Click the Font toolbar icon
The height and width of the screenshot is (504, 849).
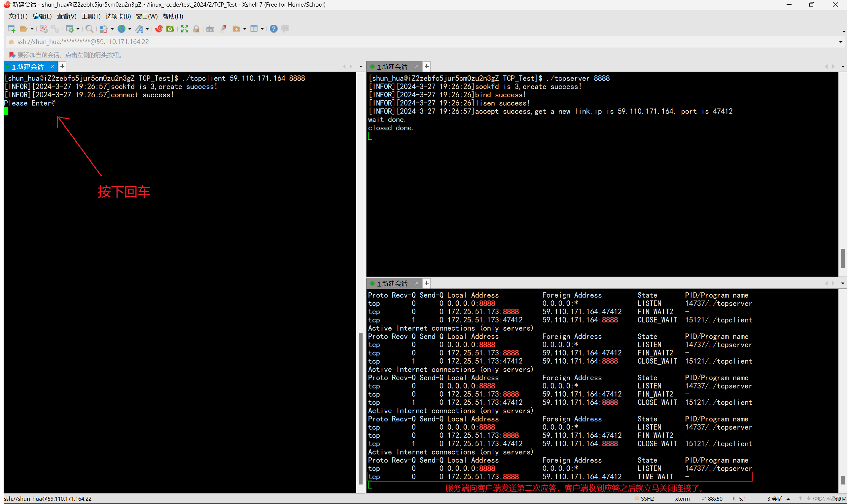[x=139, y=29]
